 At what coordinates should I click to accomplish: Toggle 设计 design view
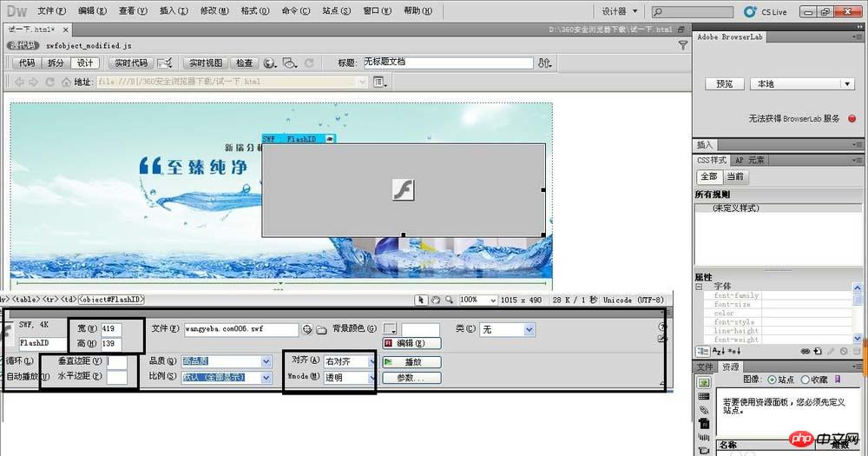pyautogui.click(x=85, y=63)
